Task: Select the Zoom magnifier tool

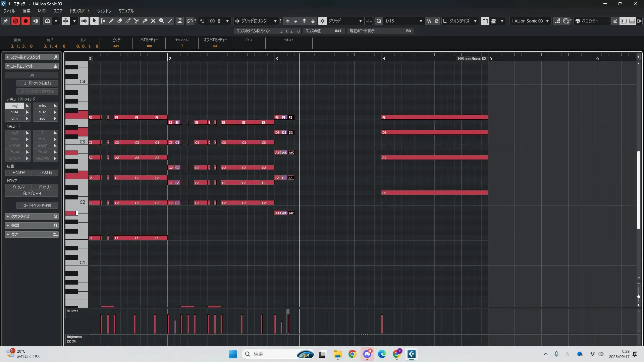Action: [162, 21]
